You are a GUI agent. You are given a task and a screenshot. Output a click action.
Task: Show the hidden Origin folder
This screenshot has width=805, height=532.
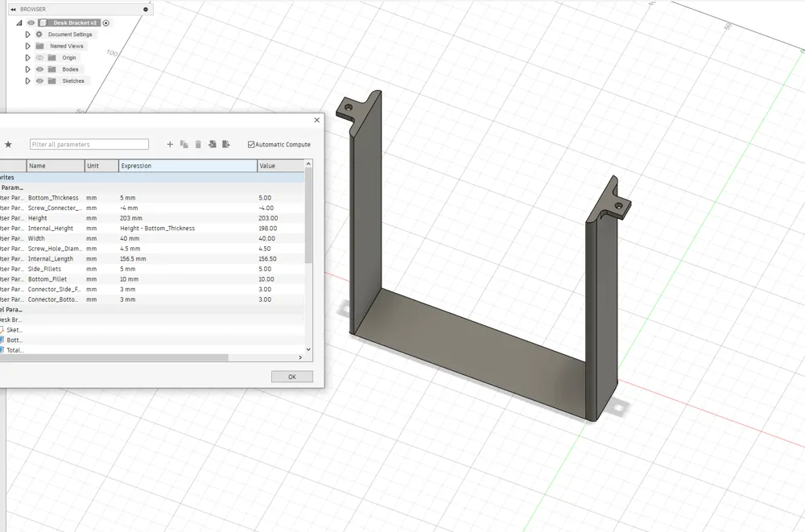(39, 57)
